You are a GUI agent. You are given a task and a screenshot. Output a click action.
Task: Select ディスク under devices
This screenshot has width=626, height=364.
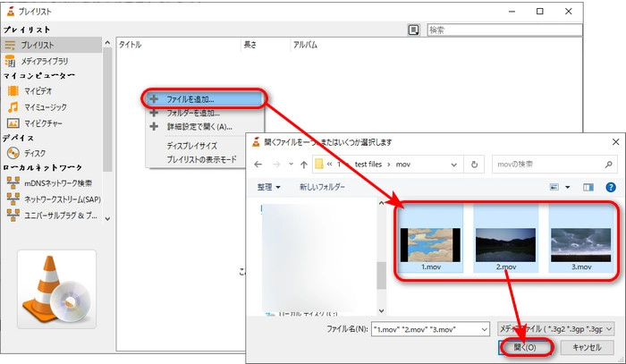tap(35, 153)
